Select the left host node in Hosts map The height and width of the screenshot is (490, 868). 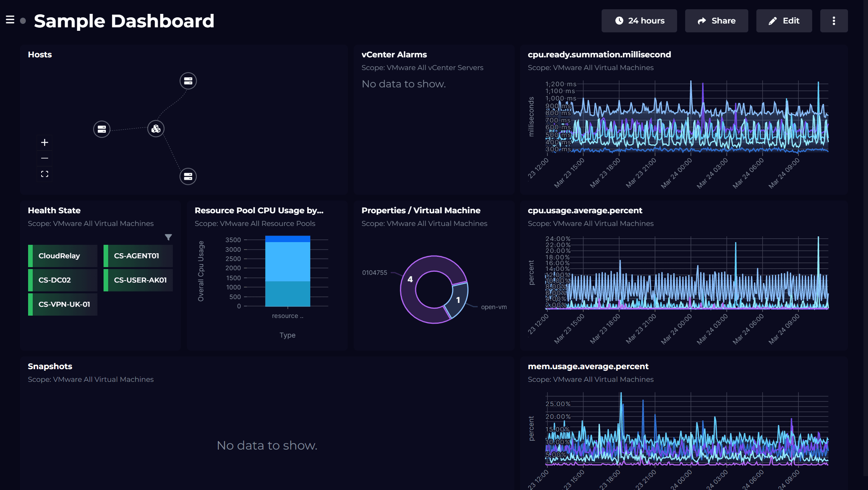[102, 129]
